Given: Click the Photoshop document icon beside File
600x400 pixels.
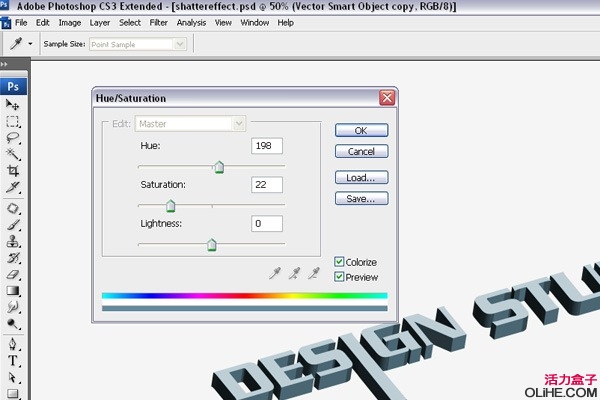Looking at the screenshot, I should point(6,23).
